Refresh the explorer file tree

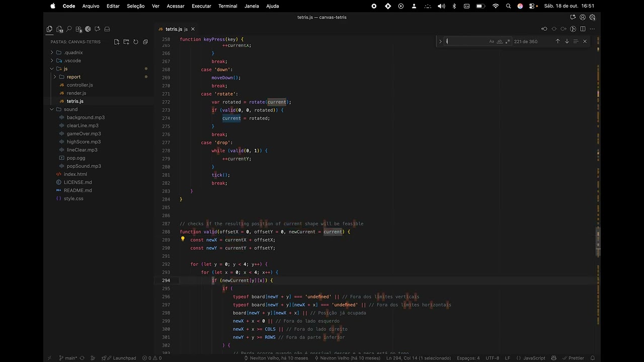tap(136, 42)
